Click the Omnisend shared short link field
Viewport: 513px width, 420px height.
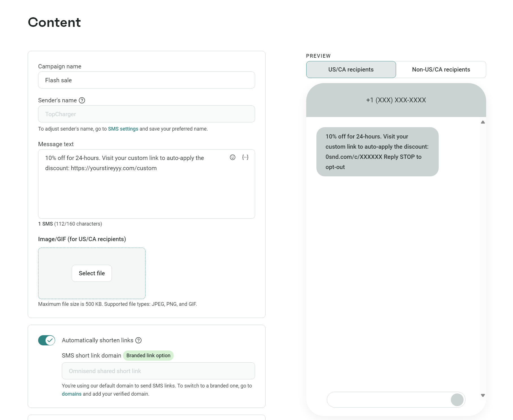click(158, 371)
